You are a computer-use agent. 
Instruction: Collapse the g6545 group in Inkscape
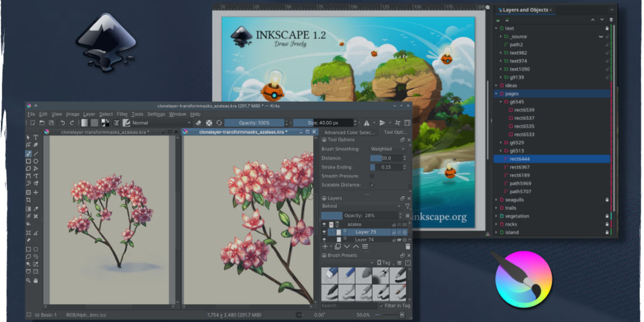[501, 102]
